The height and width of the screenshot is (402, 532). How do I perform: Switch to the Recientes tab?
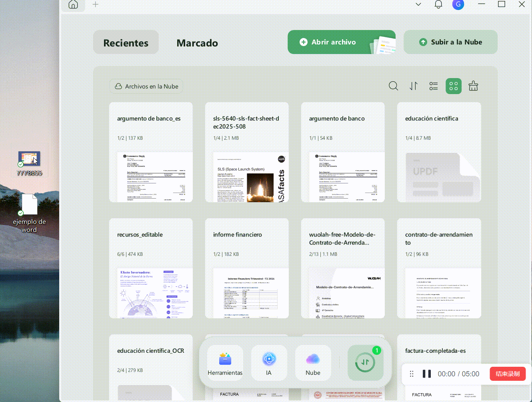click(x=126, y=42)
